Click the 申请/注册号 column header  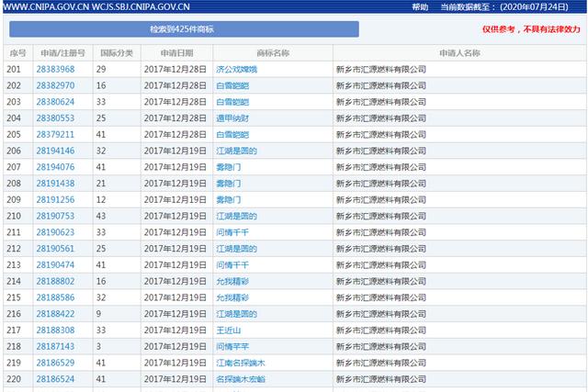[x=63, y=53]
